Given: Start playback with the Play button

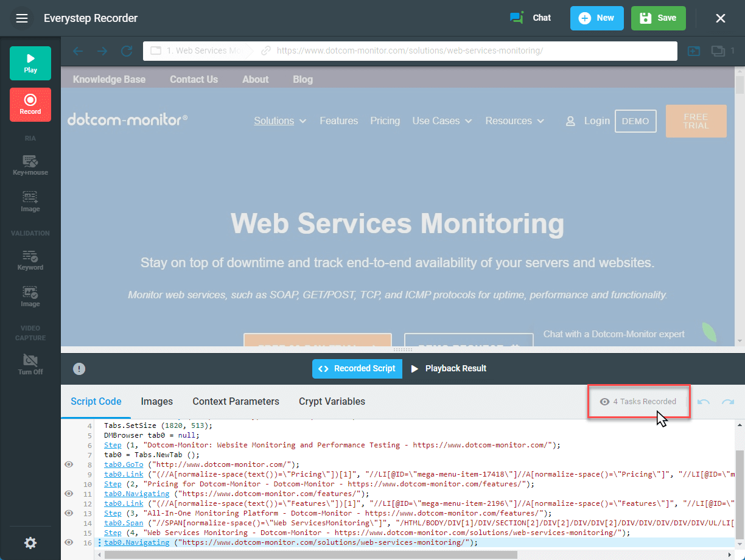Looking at the screenshot, I should click(30, 63).
